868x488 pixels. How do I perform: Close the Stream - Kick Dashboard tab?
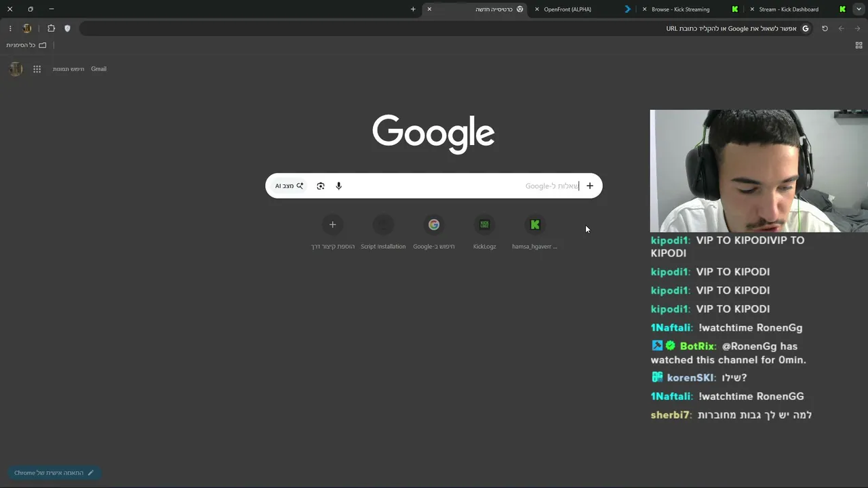pos(752,9)
